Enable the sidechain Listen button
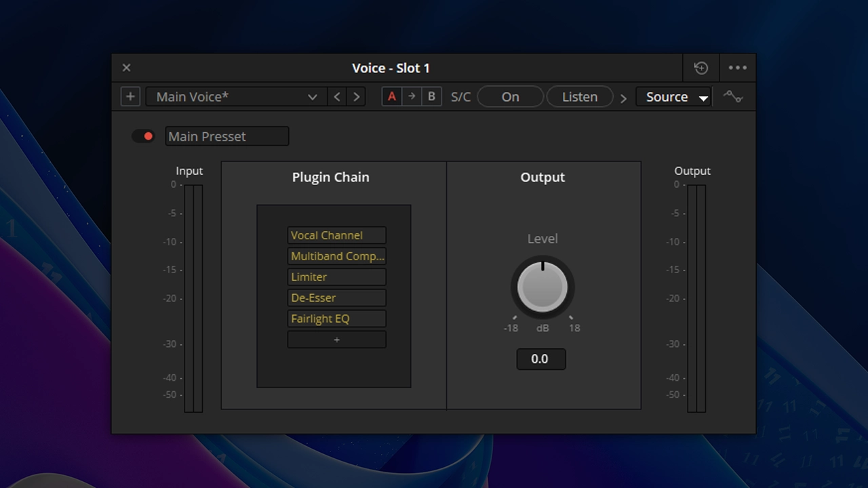This screenshot has width=868, height=488. pyautogui.click(x=580, y=96)
